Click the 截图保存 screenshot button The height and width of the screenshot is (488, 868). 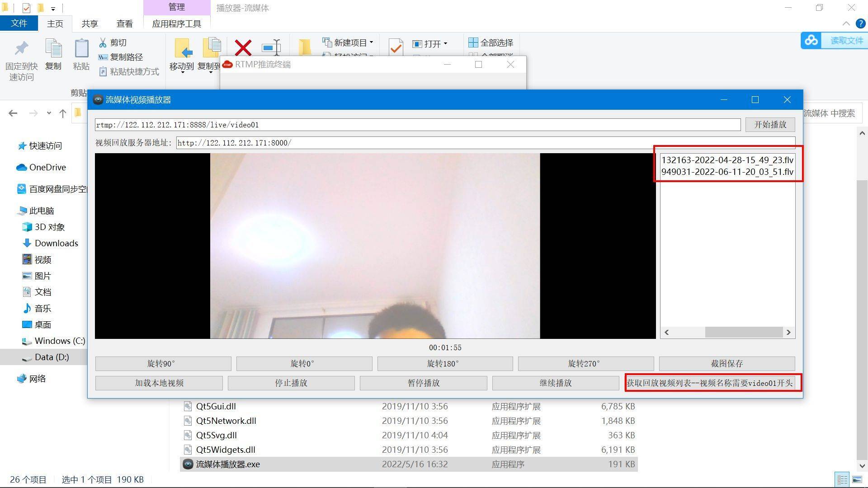pos(726,364)
